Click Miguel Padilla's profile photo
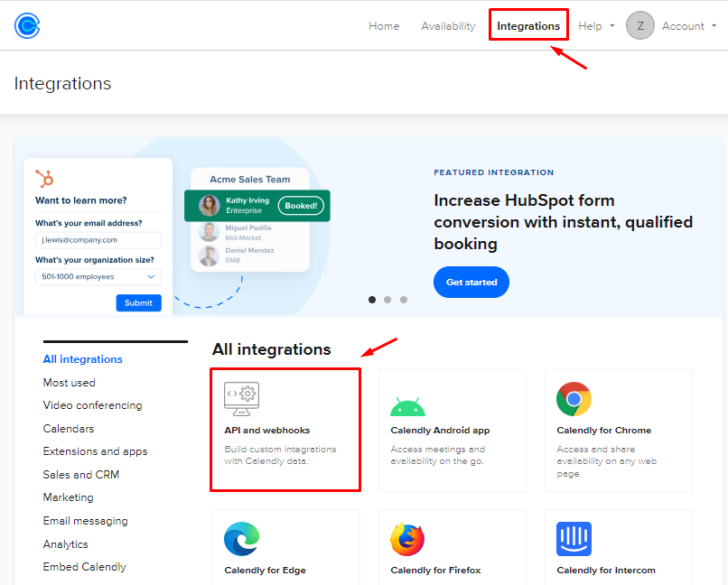The width and height of the screenshot is (728, 585). point(209,232)
